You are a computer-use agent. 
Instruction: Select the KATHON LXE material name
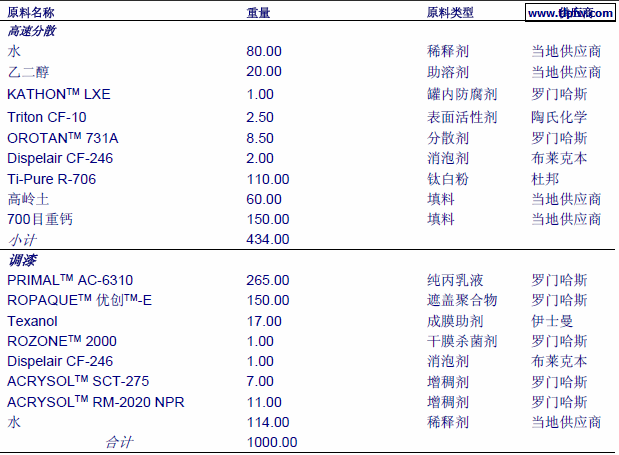coord(59,94)
